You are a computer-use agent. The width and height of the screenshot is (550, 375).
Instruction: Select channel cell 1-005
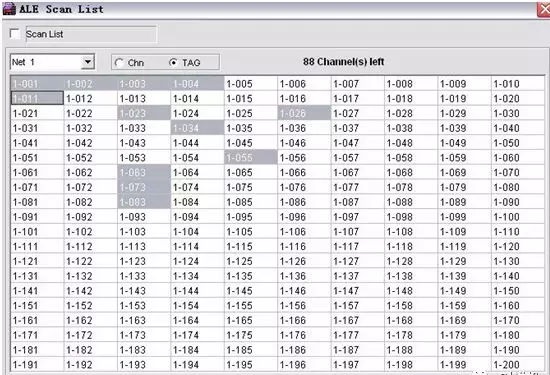point(251,83)
